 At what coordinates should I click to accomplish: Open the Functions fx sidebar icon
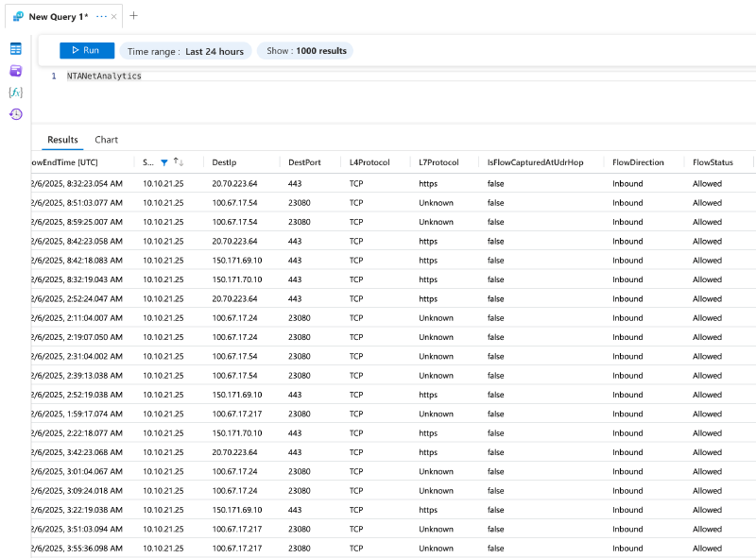click(x=15, y=93)
